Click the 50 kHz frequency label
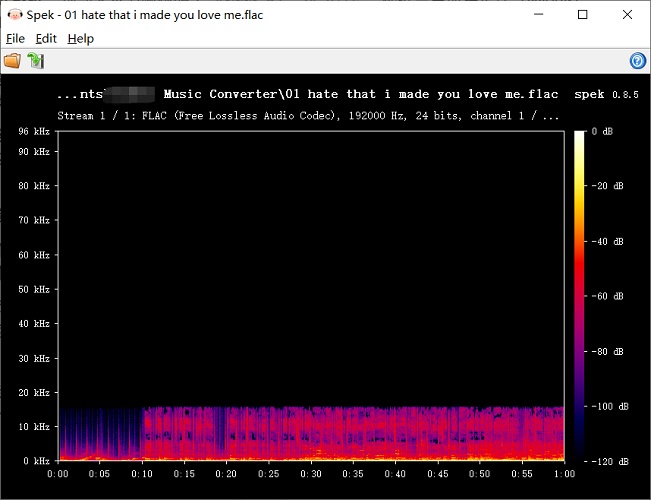651x500 pixels. [34, 289]
